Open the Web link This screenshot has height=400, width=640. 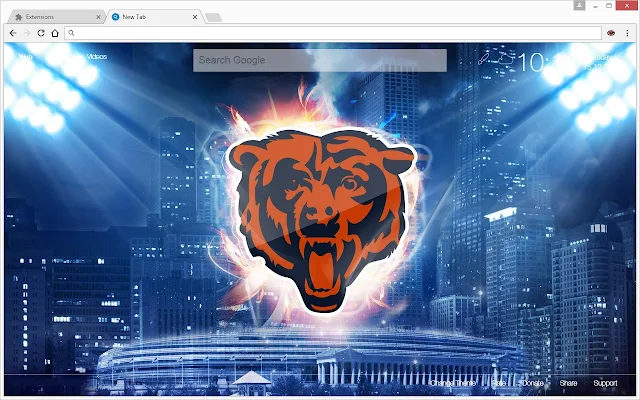[x=26, y=57]
